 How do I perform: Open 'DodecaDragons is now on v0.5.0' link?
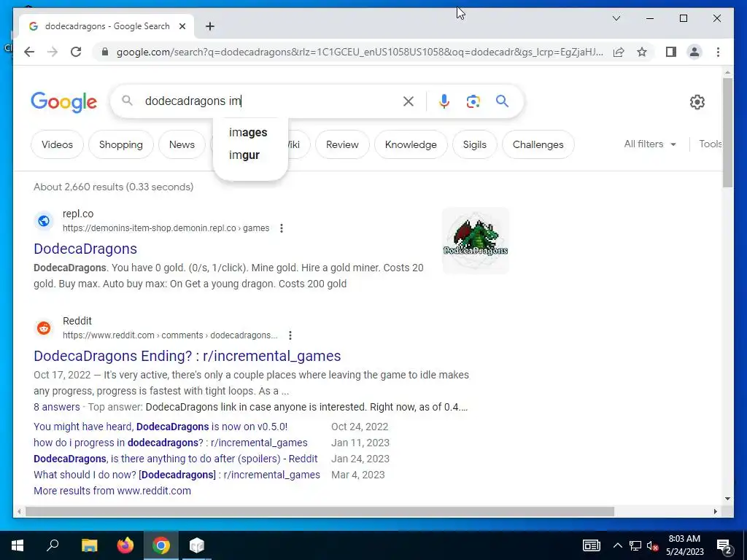pyautogui.click(x=160, y=427)
